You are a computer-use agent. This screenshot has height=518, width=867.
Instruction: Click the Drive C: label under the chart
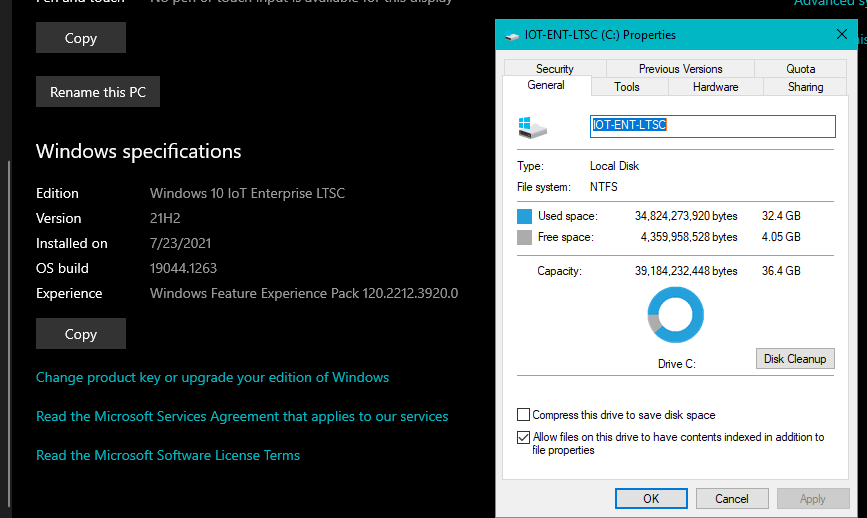tap(677, 364)
